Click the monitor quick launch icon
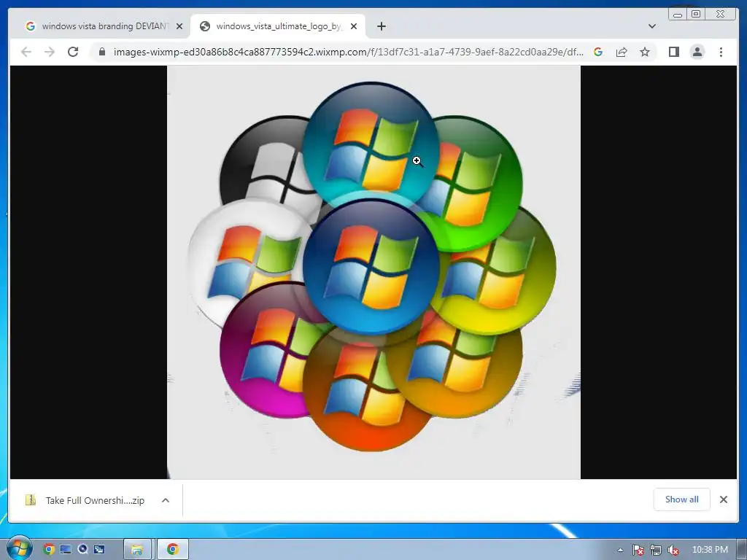The image size is (747, 560). [66, 549]
